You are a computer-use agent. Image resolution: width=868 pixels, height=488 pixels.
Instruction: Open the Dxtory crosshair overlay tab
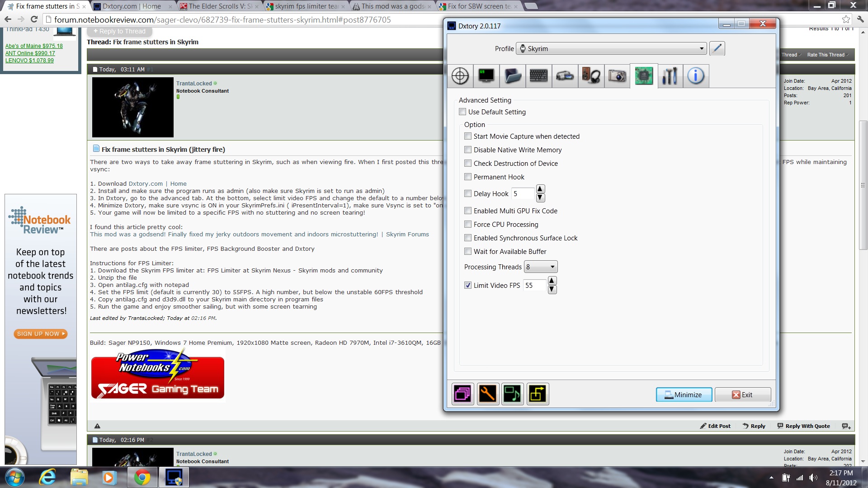[x=460, y=75]
